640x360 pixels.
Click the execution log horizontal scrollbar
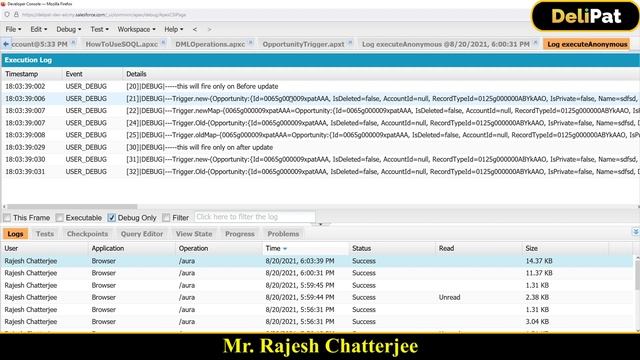pos(72,207)
